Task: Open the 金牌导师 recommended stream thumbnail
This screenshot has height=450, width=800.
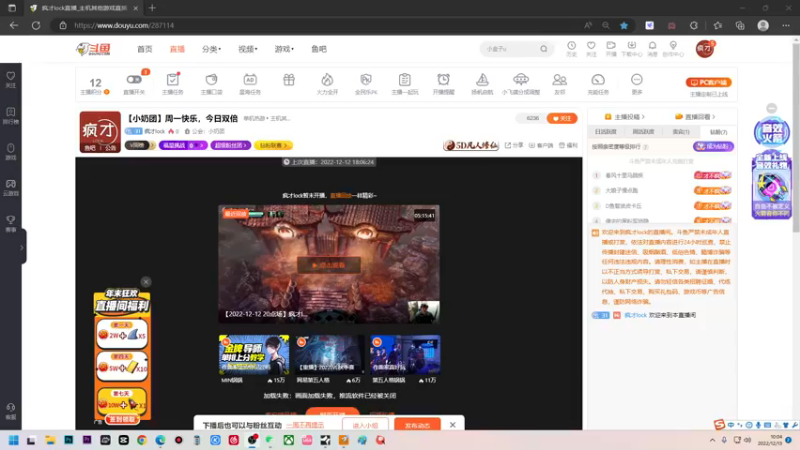Action: [254, 355]
